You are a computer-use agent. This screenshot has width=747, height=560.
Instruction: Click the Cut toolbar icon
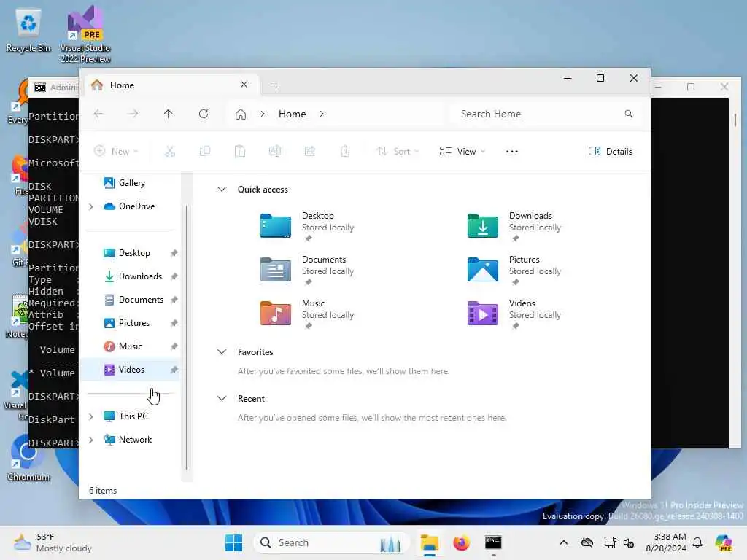click(169, 152)
